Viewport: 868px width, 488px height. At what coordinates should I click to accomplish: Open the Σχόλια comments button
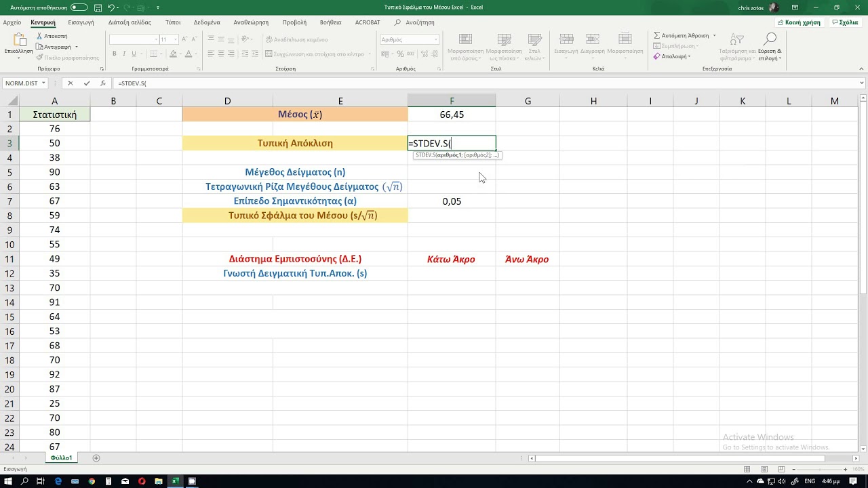coord(844,22)
